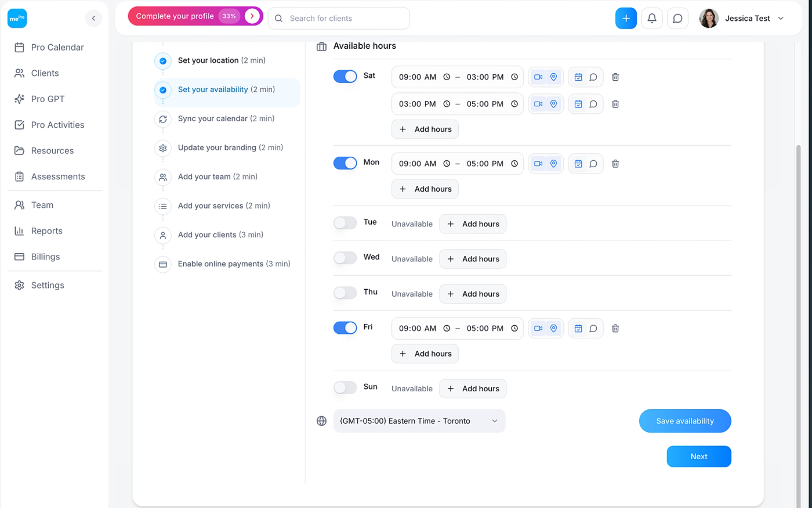
Task: Delete Monday's hours with trash icon
Action: coord(615,164)
